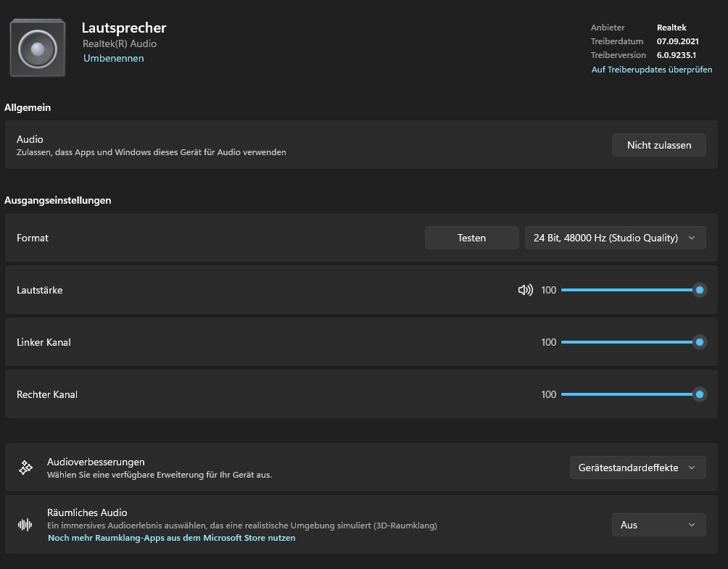
Task: Click the Nicht zulassen button
Action: (658, 145)
